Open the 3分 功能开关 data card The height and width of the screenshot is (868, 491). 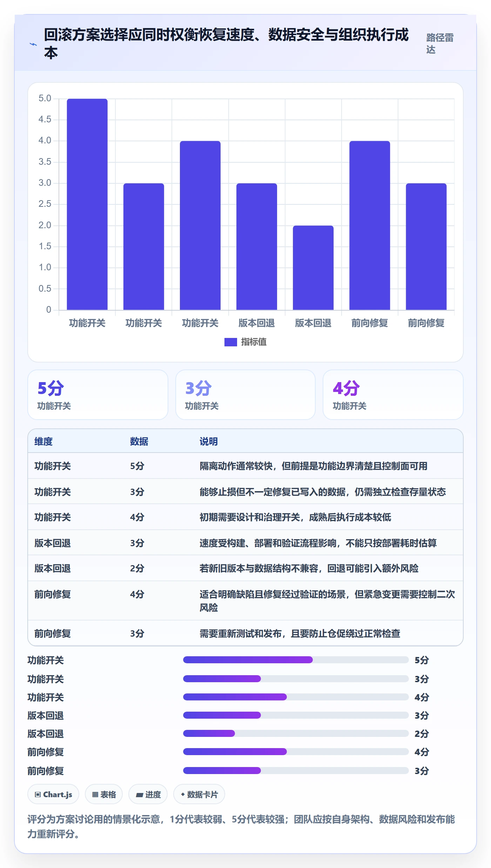(x=245, y=395)
